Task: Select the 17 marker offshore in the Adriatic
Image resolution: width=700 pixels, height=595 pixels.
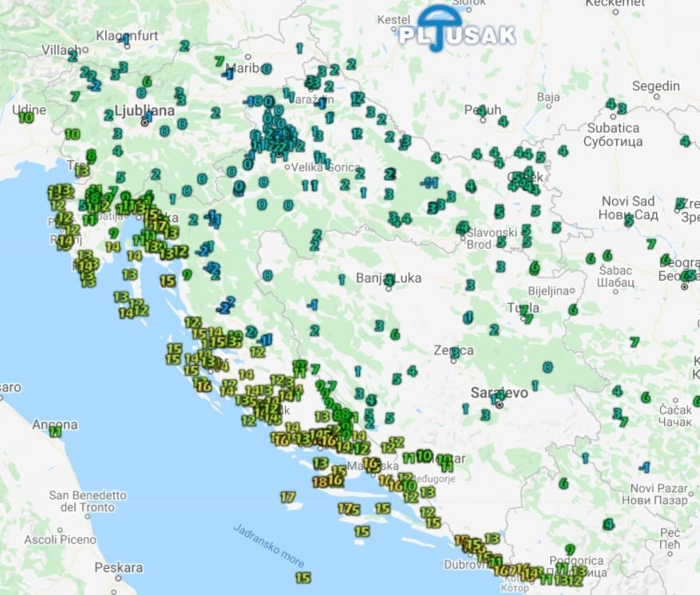Action: [287, 497]
